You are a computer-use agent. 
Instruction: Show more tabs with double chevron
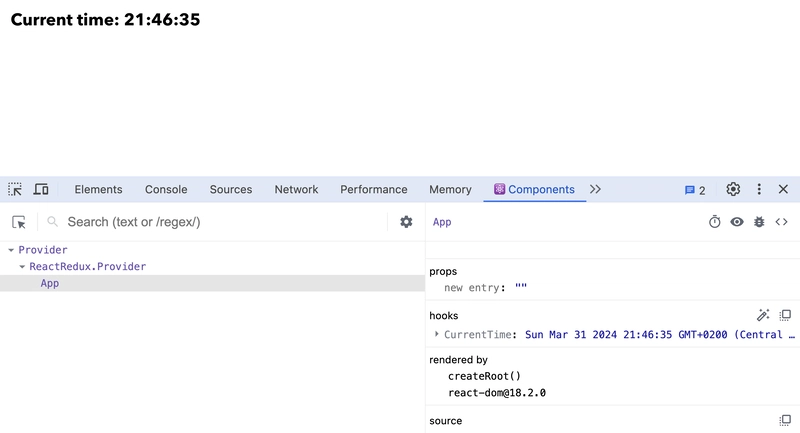point(595,189)
